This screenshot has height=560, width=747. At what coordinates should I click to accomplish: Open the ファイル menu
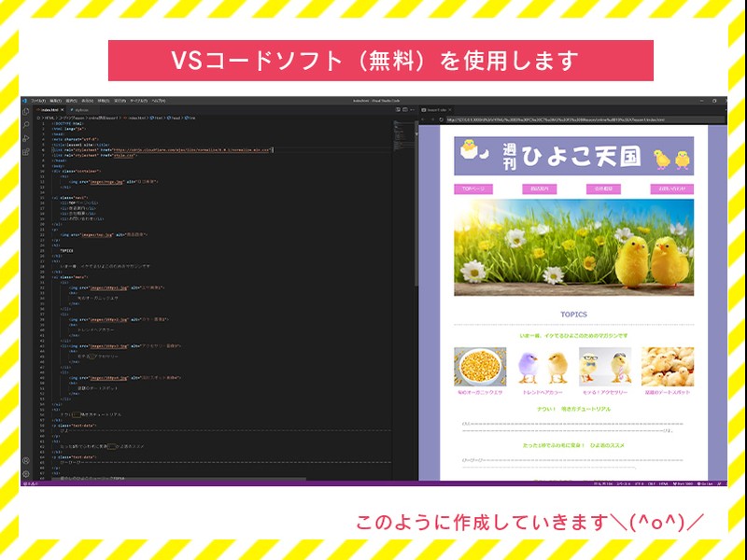point(37,99)
